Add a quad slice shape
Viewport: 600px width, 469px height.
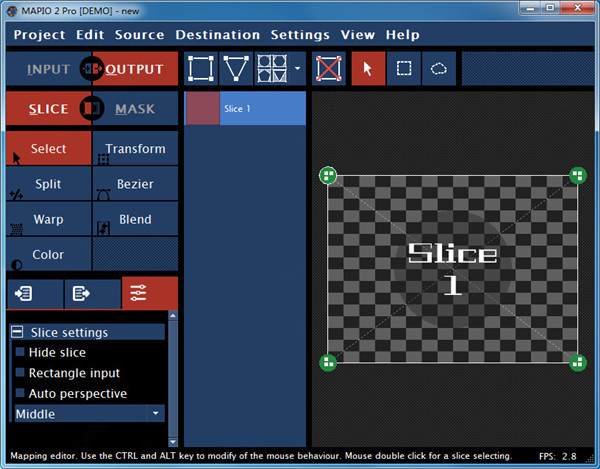click(x=201, y=69)
